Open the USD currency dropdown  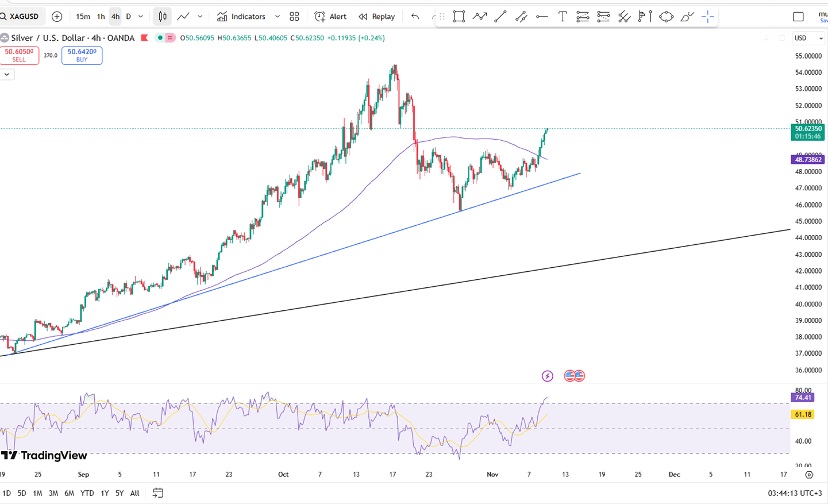tap(808, 38)
